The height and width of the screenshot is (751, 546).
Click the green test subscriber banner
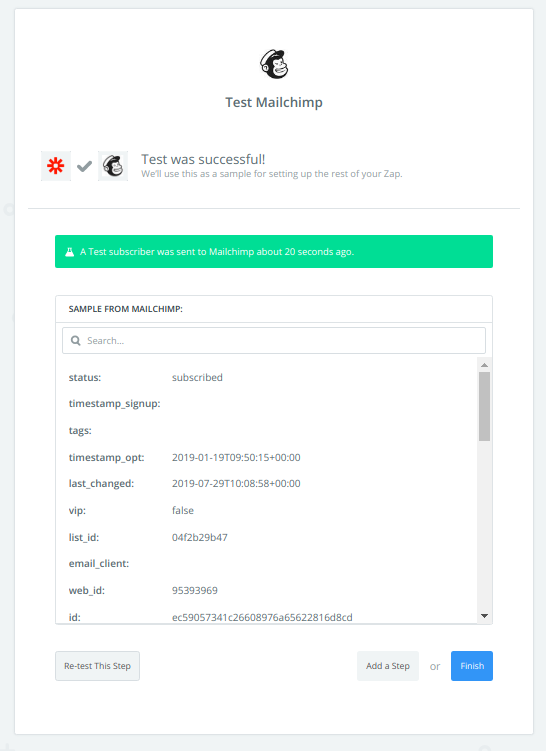274,251
